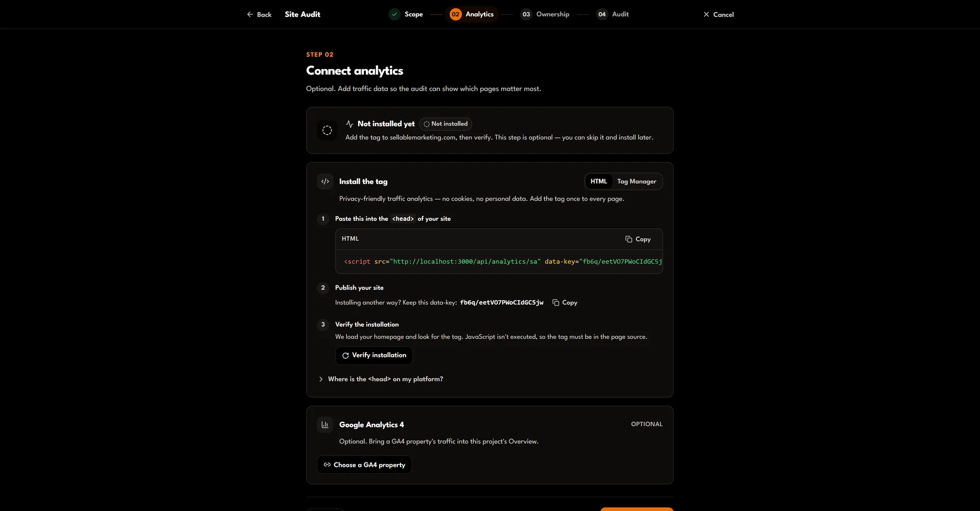Screen dimensions: 980x511
Task: Click the 'Verify the installation' heading
Action: (367, 325)
